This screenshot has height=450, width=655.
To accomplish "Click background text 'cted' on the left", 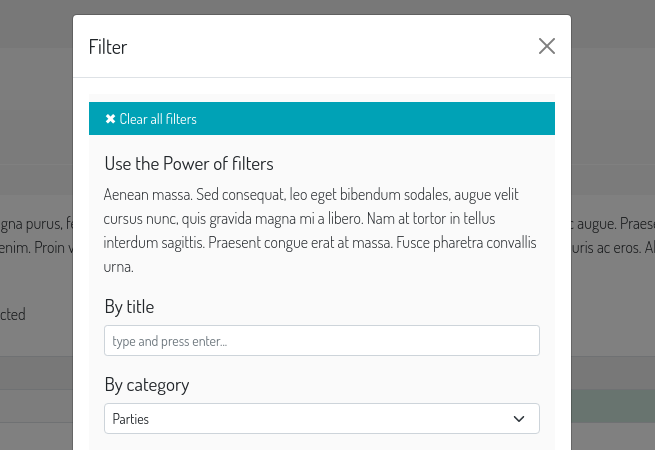I will [13, 314].
